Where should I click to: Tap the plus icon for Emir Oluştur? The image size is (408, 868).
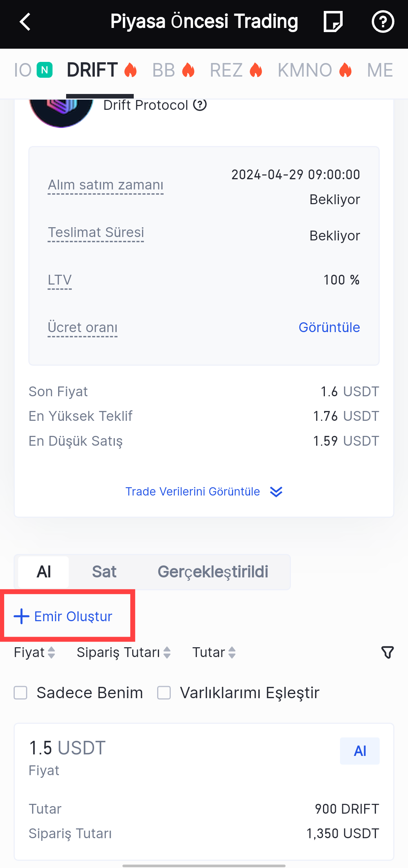(22, 616)
